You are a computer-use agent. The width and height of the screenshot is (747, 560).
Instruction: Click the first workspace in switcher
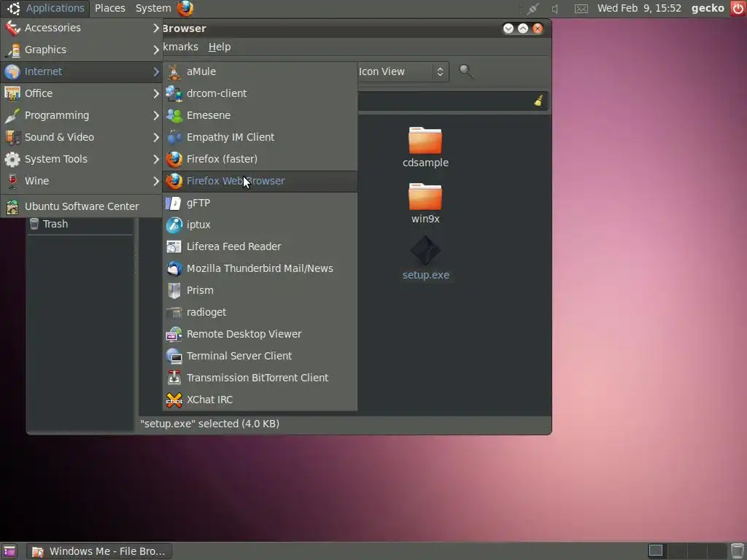tap(656, 551)
